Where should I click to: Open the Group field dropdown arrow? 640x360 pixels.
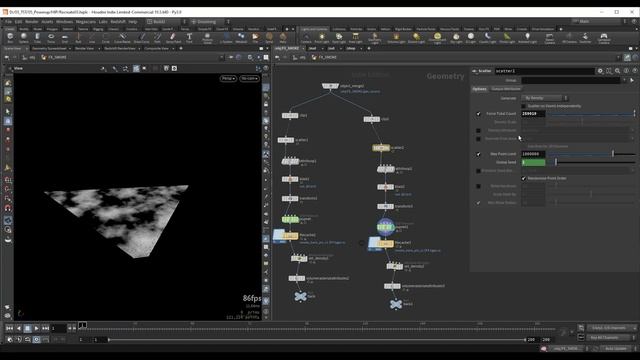coord(624,80)
